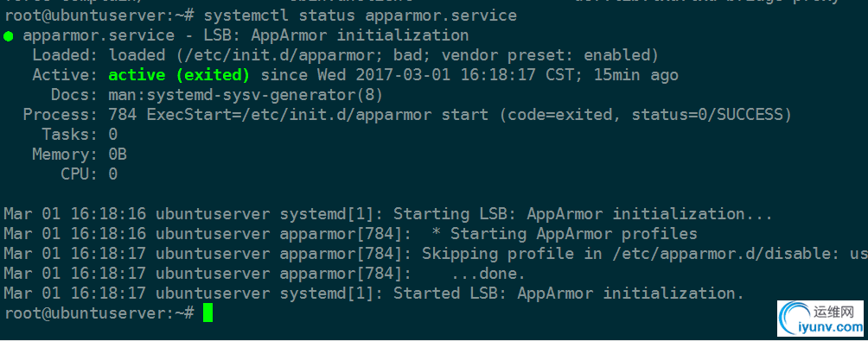Click the man:systemd-sysv-generator(8) docs link
Screen dimensions: 868x341
point(246,95)
